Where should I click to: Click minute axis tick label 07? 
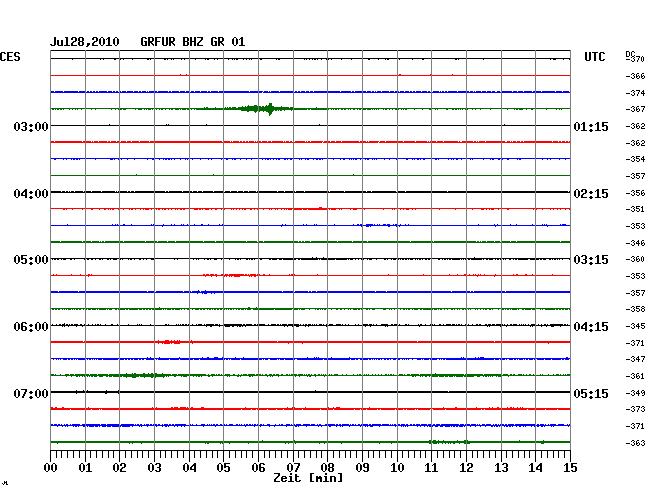293,468
